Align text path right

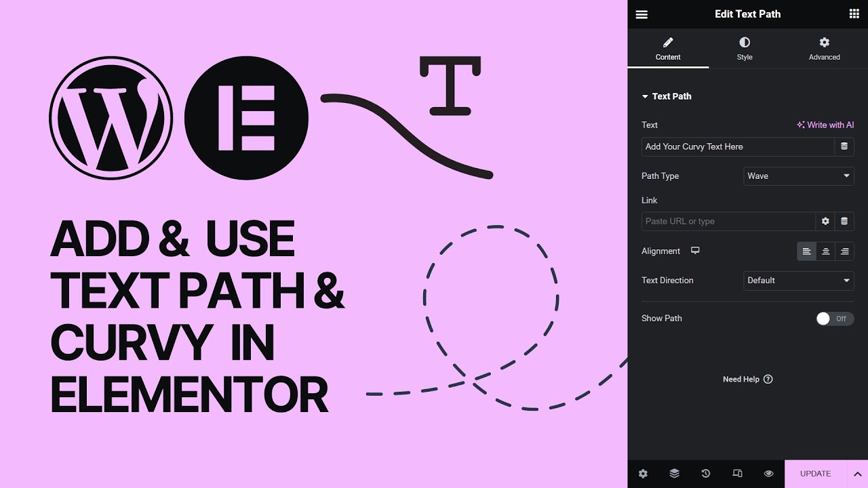point(844,251)
